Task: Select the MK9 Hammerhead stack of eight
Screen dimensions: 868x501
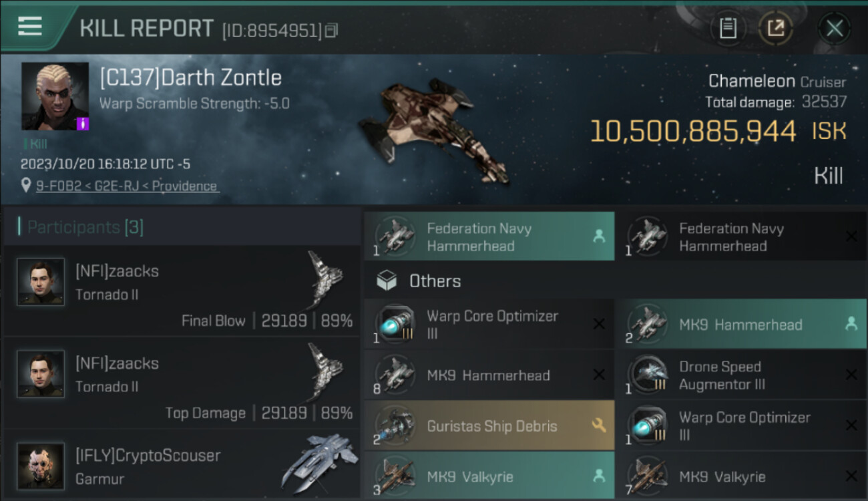Action: pos(489,375)
